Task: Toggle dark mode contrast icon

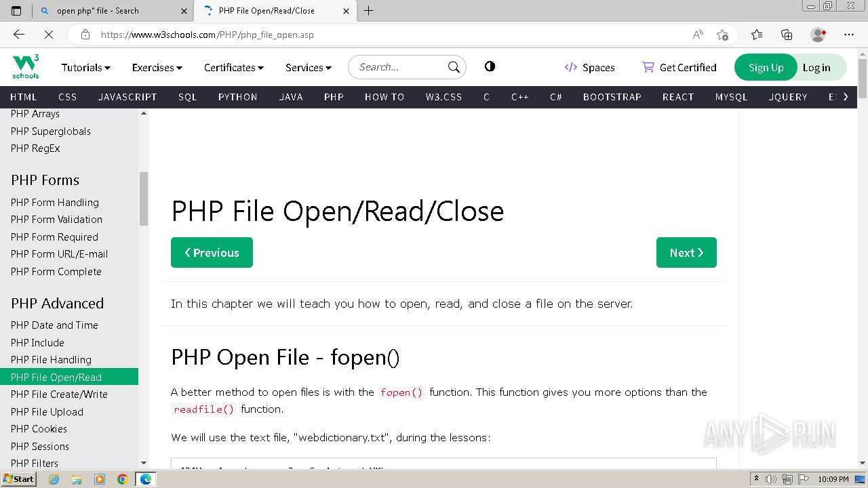Action: tap(490, 66)
